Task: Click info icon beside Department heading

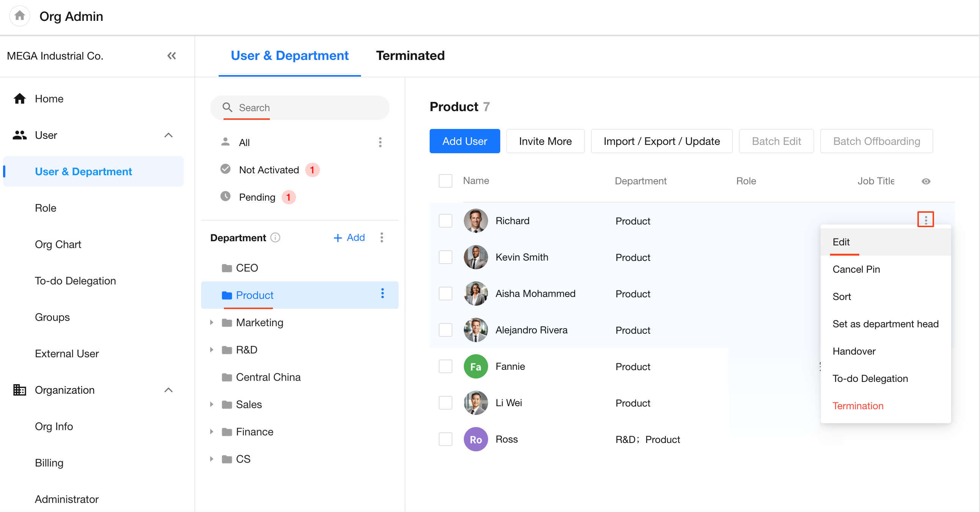Action: pyautogui.click(x=275, y=237)
